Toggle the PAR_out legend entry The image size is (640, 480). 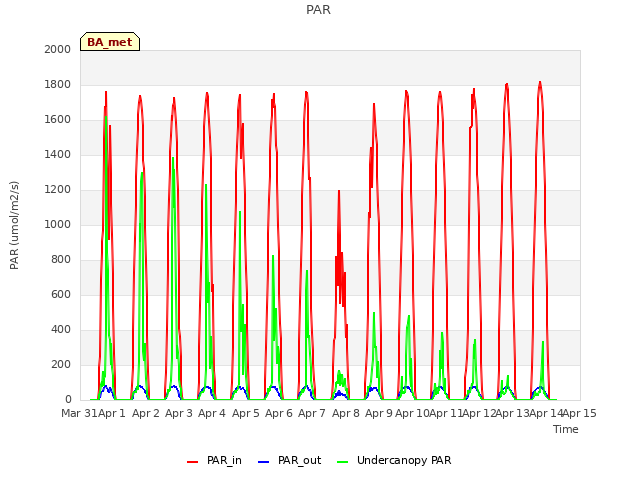290,460
